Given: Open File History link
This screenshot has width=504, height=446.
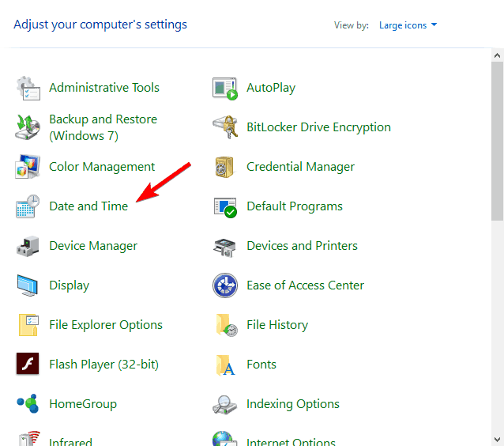Looking at the screenshot, I should (x=277, y=325).
